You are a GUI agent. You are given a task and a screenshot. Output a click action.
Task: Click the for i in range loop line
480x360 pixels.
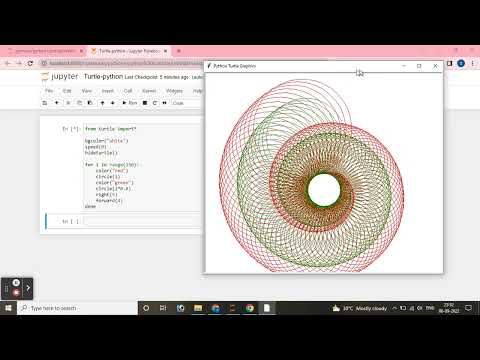113,165
